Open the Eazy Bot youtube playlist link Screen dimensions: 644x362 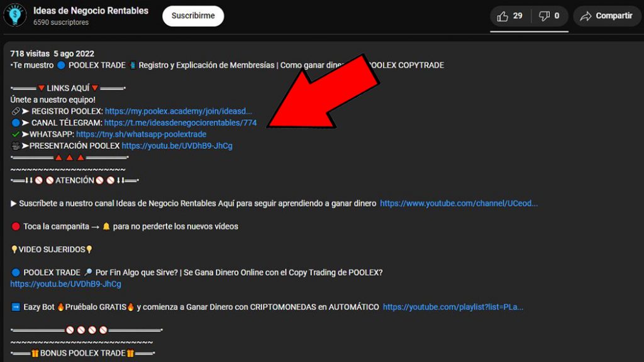(453, 307)
